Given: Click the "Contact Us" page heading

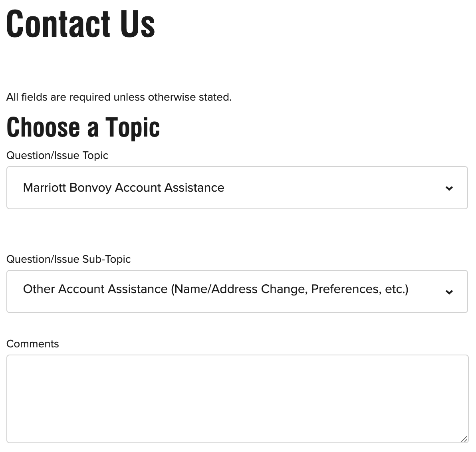Looking at the screenshot, I should coord(81,24).
